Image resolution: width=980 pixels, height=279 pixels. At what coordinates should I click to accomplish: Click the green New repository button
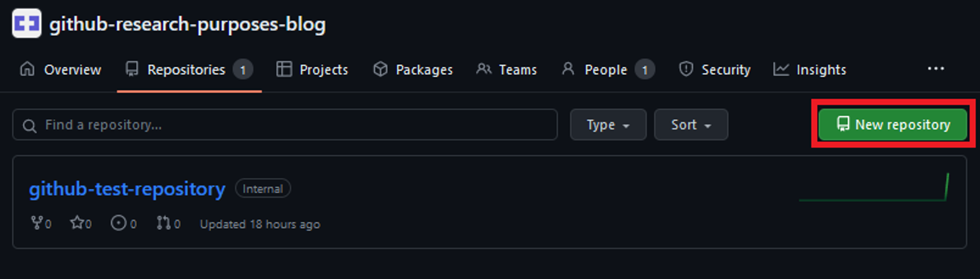click(892, 125)
